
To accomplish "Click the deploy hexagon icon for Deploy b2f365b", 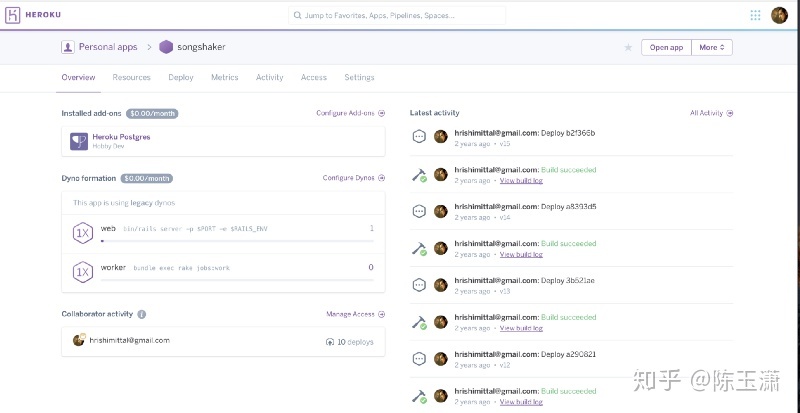I will [419, 136].
